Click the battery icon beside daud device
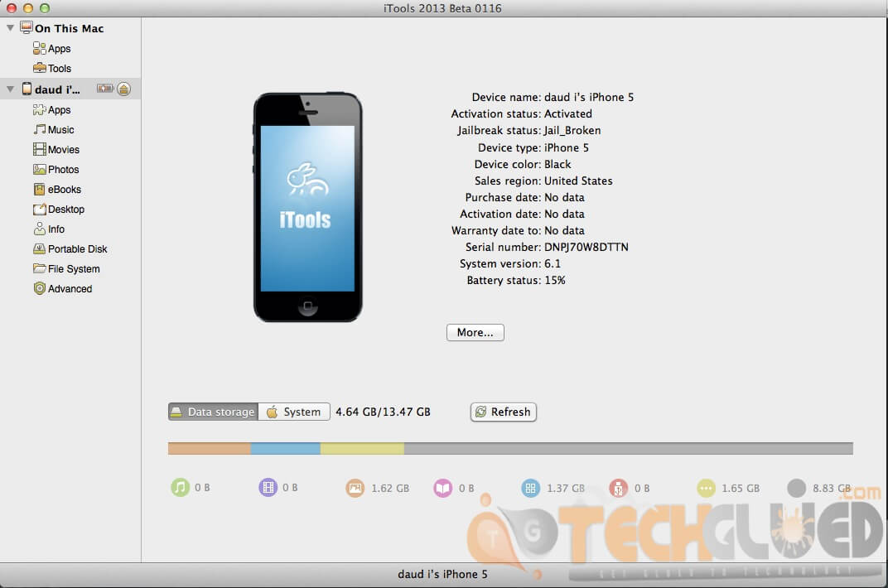 [104, 89]
